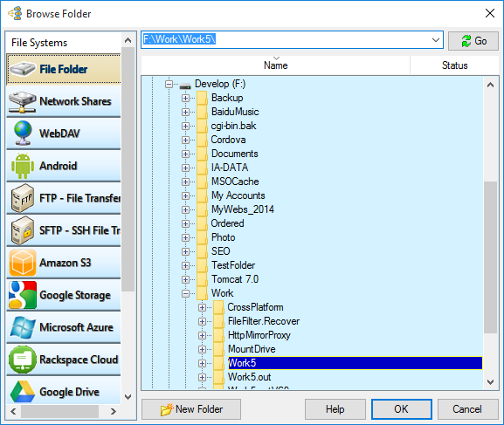Select the Google Storage icon
Image resolution: width=504 pixels, height=425 pixels.
pyautogui.click(x=23, y=295)
